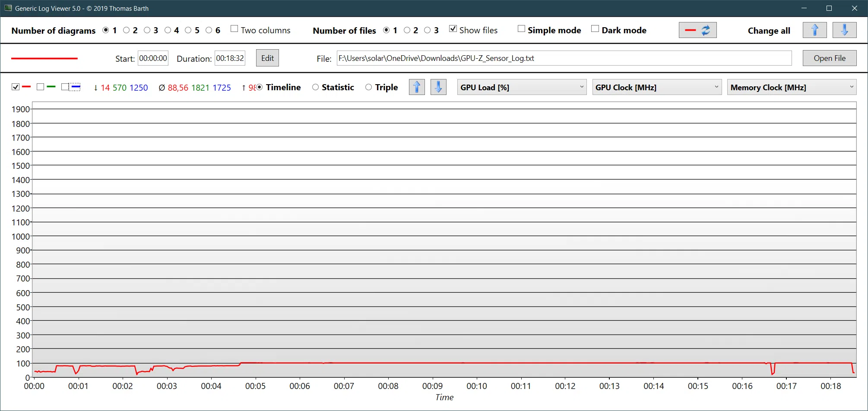Select the Triple view option
Screen dimensions: 868x411
click(x=369, y=87)
